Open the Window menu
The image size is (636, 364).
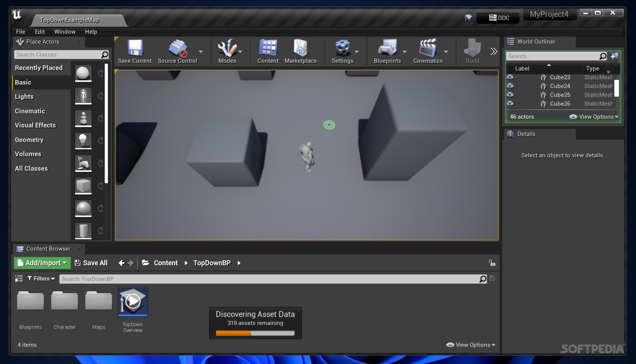click(65, 32)
